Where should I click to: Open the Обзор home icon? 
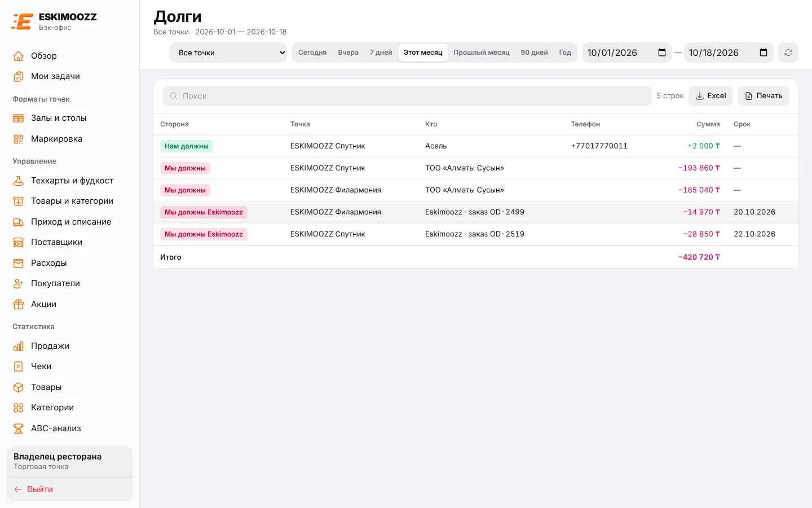click(19, 56)
